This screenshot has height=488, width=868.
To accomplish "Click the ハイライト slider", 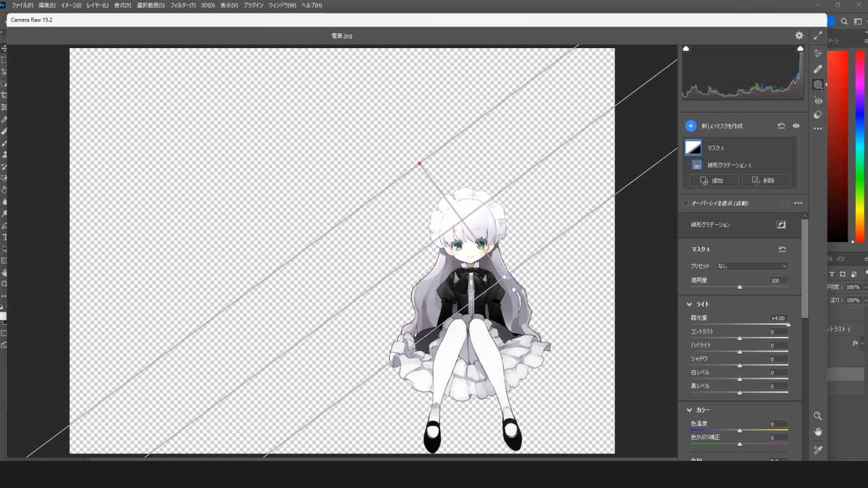I will 739,352.
